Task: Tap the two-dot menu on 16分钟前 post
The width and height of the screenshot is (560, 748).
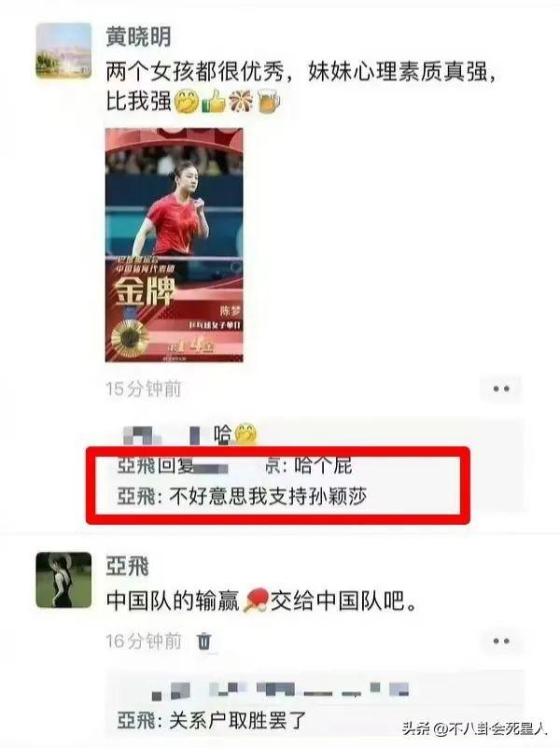Action: (501, 642)
